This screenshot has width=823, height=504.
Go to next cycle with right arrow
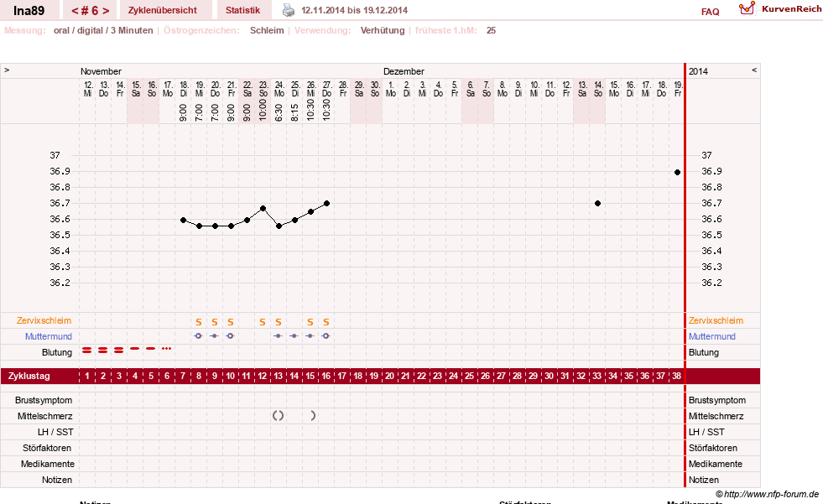[x=106, y=11]
